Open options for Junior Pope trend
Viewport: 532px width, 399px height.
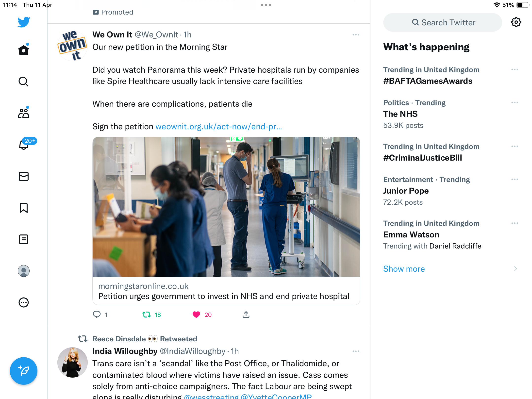pos(515,179)
